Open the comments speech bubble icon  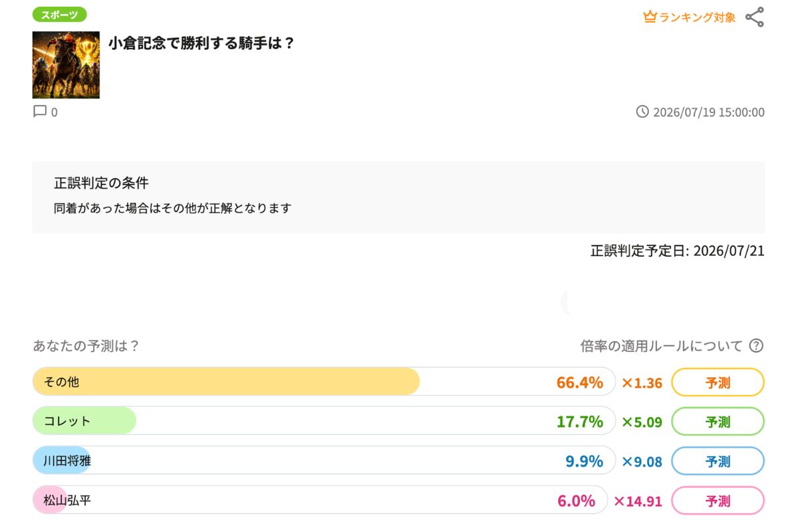click(x=40, y=112)
